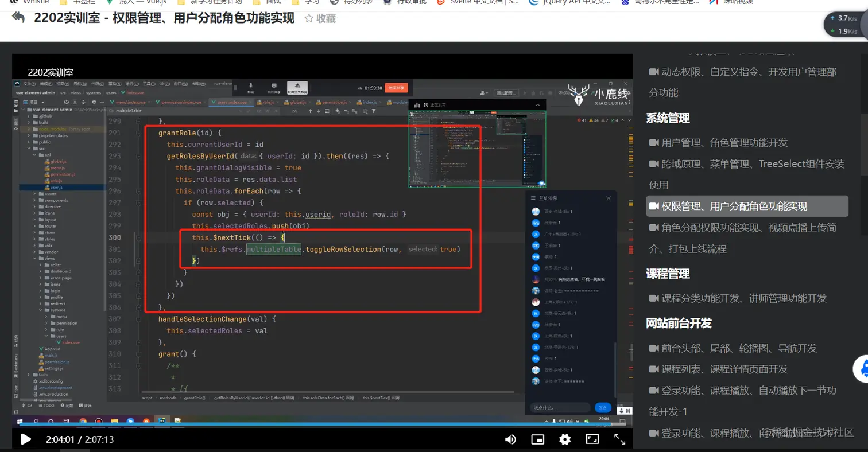868x452 pixels.
Task: Expand the build folder in the project tree
Action: [x=28, y=122]
